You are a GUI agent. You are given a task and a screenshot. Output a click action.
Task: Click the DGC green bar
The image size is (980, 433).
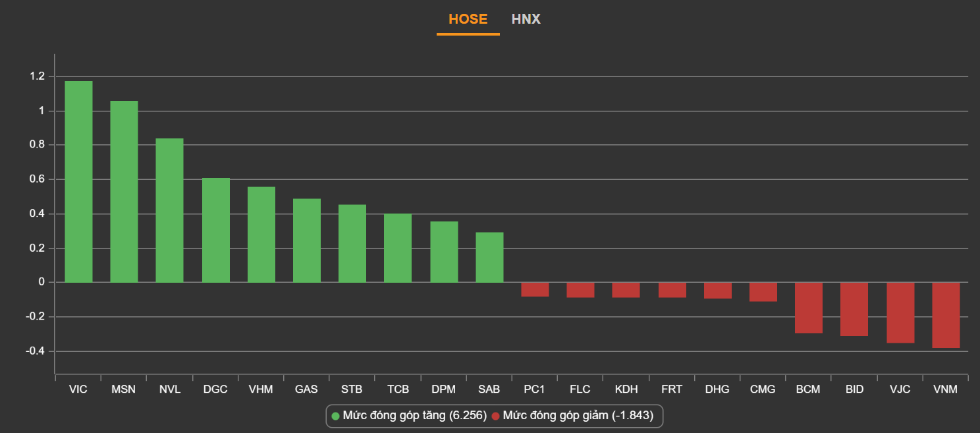coord(215,230)
